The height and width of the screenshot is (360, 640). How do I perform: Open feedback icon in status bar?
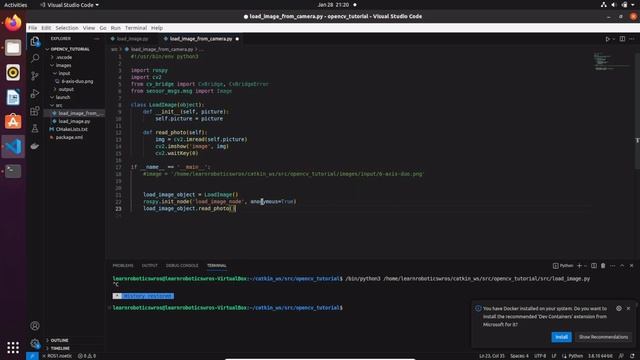coord(621,356)
